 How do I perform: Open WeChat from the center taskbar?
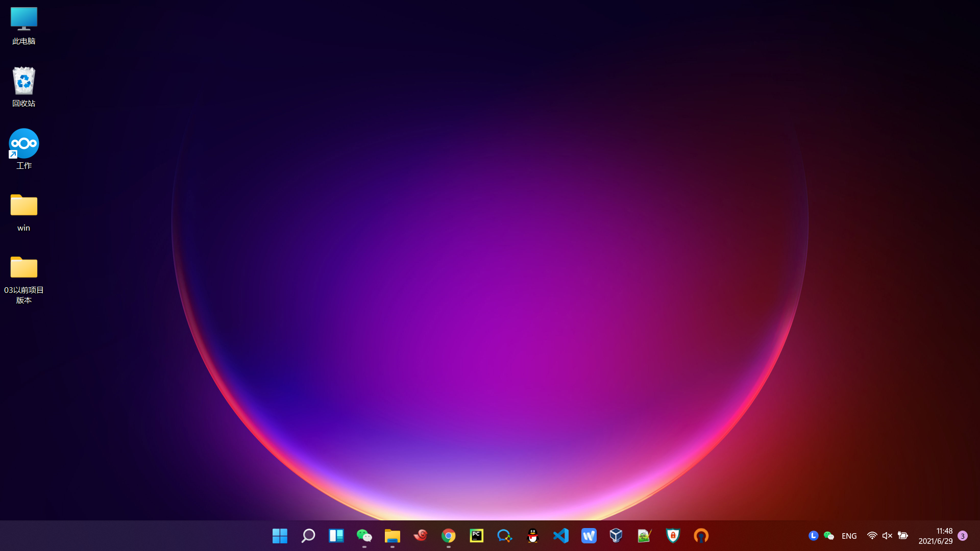(x=364, y=536)
